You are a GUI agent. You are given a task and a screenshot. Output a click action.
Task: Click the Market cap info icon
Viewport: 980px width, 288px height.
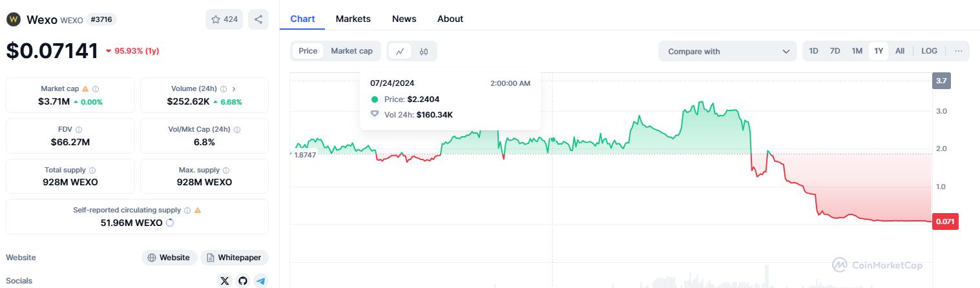point(96,89)
